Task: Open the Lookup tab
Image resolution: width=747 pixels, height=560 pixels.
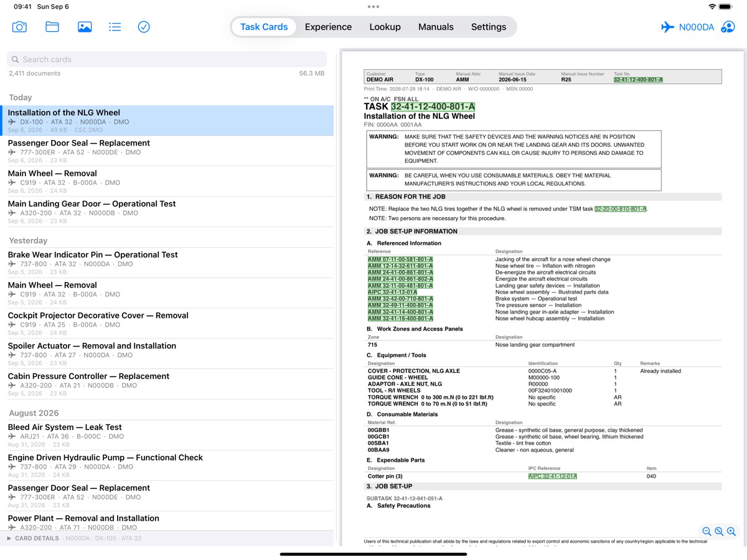Action: point(385,27)
